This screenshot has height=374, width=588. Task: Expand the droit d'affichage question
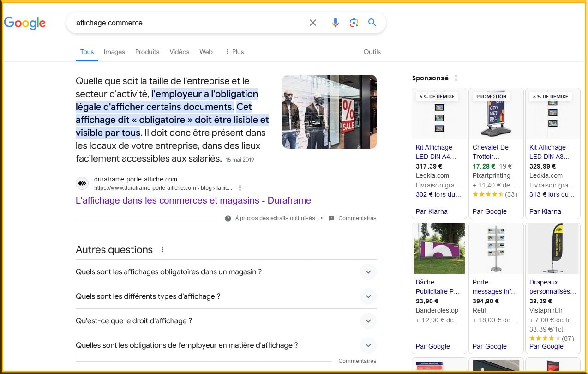point(368,321)
